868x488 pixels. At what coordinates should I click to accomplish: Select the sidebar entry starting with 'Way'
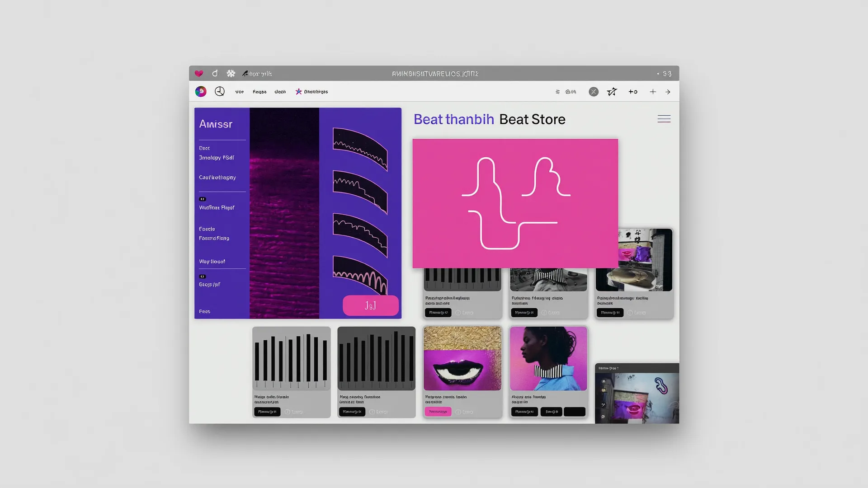(212, 262)
